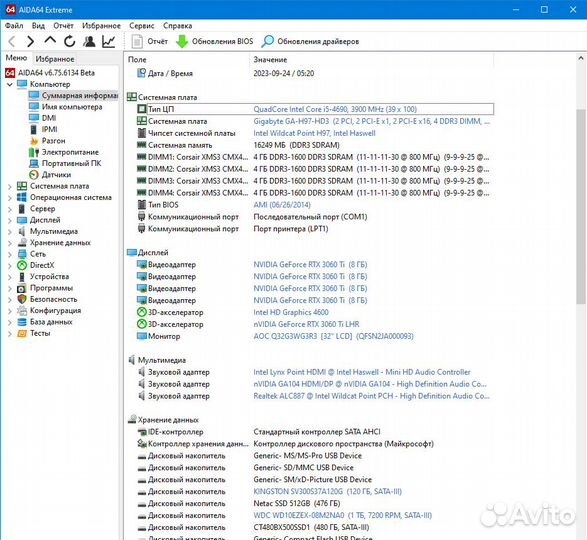Open the Справка menu
This screenshot has width=587, height=540.
click(x=177, y=25)
